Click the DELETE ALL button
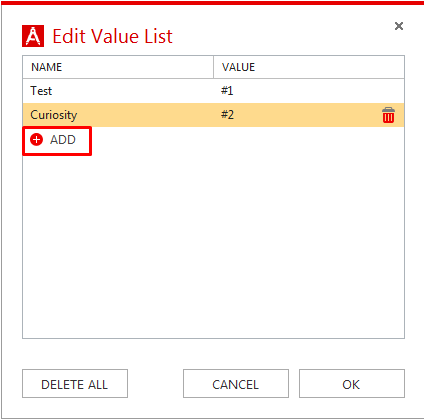The height and width of the screenshot is (419, 424). tap(75, 383)
